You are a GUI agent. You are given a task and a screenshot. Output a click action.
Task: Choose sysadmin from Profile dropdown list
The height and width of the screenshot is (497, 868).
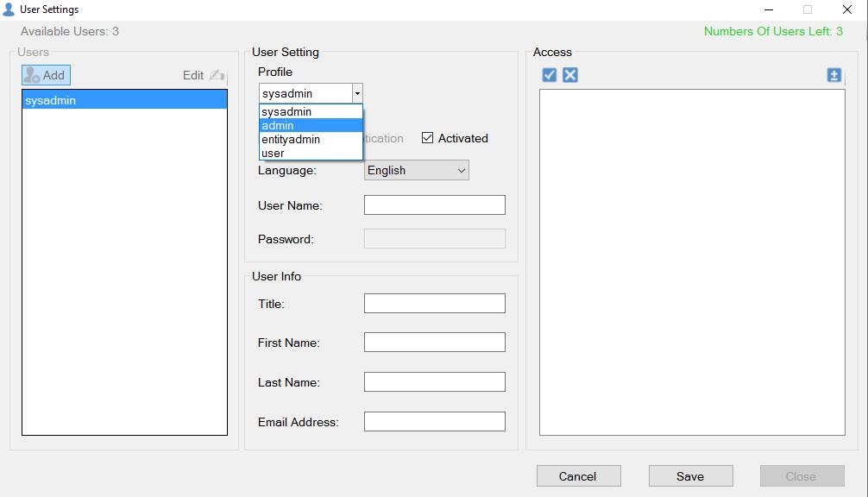pyautogui.click(x=311, y=112)
